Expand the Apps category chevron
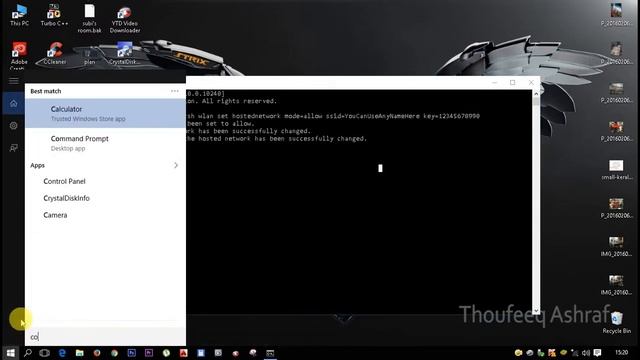The image size is (640, 360). tap(176, 165)
